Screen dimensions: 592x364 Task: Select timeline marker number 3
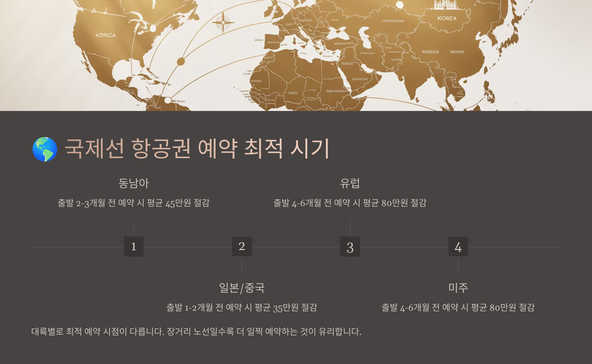pyautogui.click(x=350, y=246)
